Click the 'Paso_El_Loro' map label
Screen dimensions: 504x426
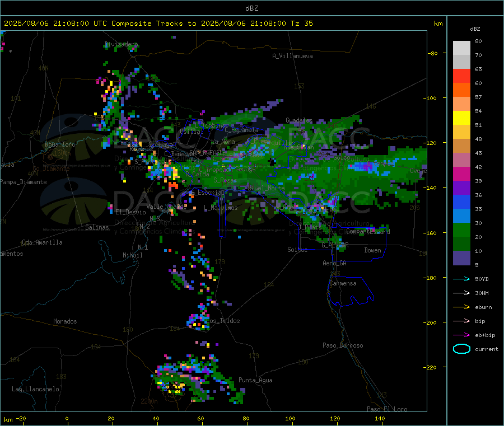point(387,409)
